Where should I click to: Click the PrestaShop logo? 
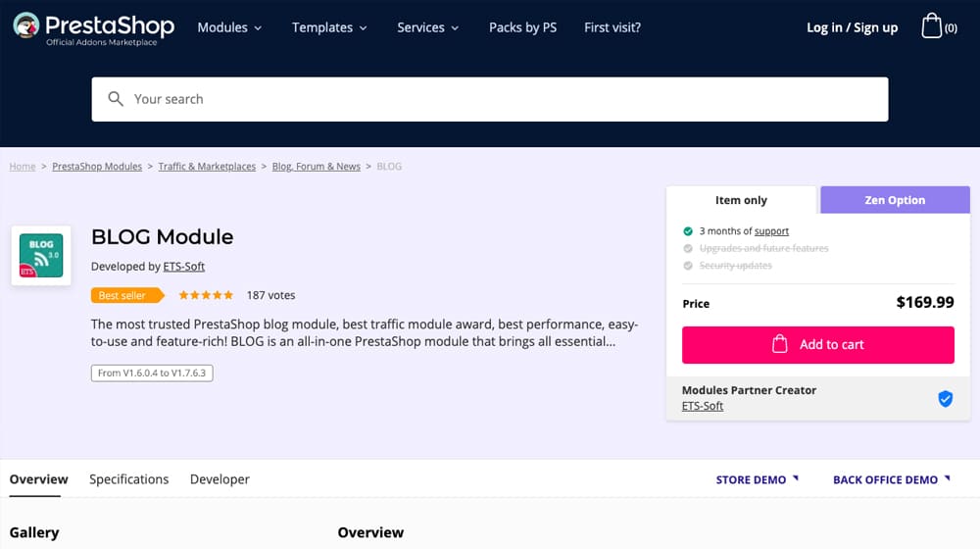94,28
